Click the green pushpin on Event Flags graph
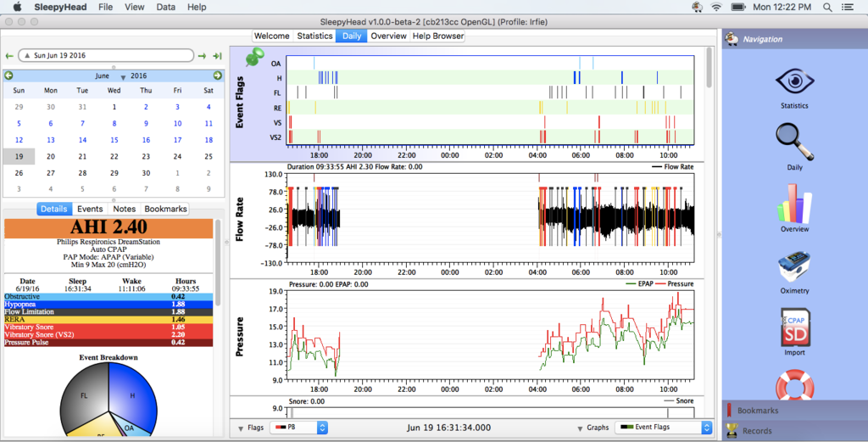Viewport: 868px width, 442px height. 253,57
